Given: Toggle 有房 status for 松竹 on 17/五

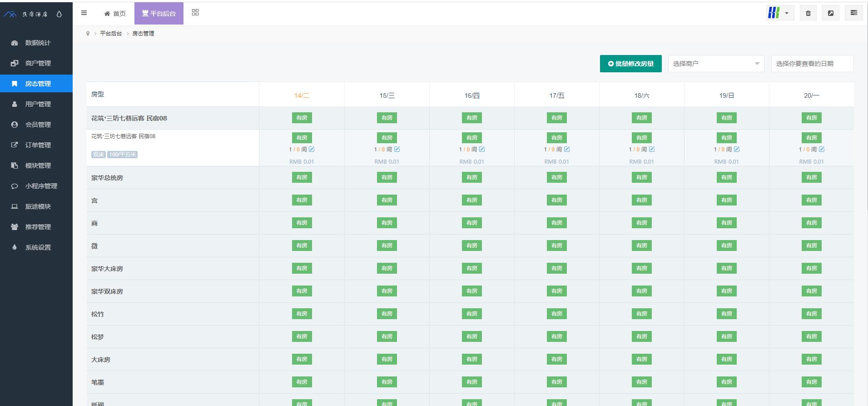Looking at the screenshot, I should (x=556, y=314).
